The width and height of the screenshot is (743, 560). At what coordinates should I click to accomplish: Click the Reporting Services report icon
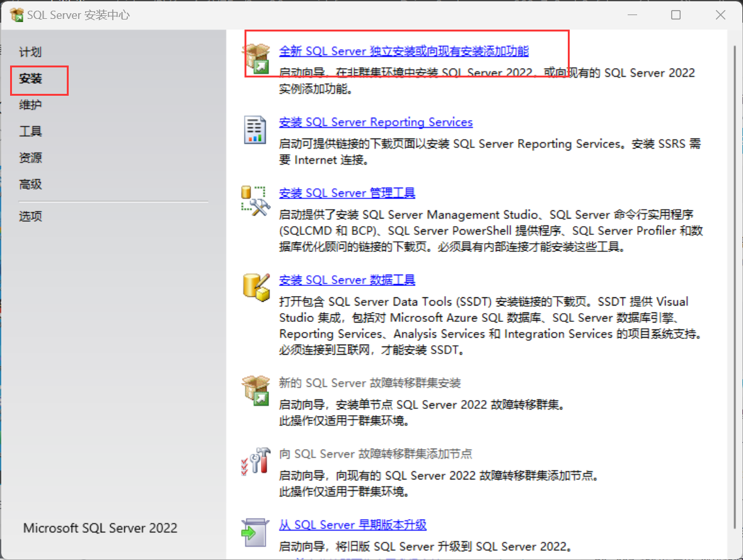[x=255, y=130]
